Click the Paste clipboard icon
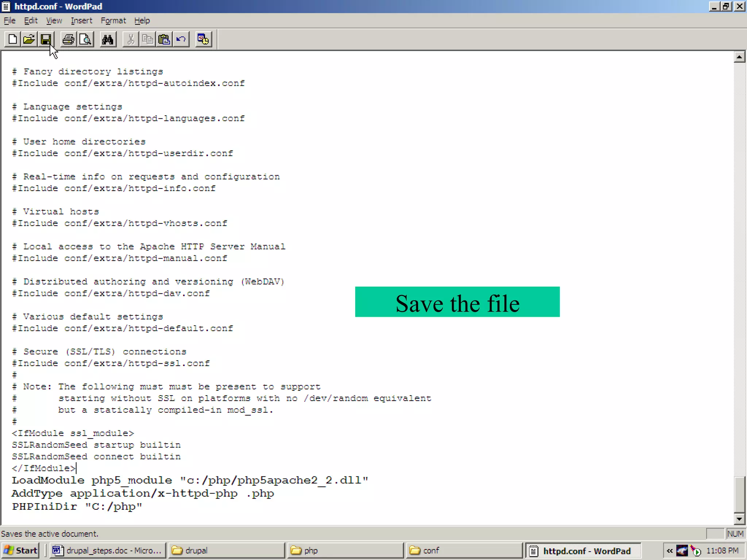 click(x=164, y=39)
